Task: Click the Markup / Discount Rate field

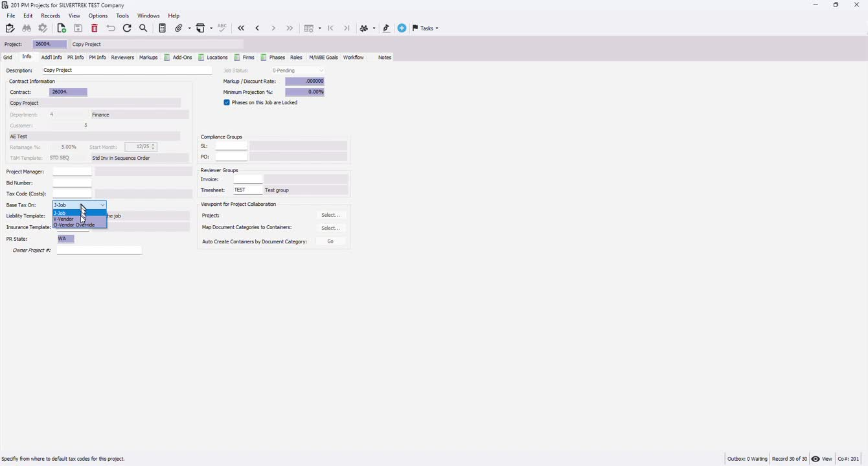Action: [x=305, y=82]
